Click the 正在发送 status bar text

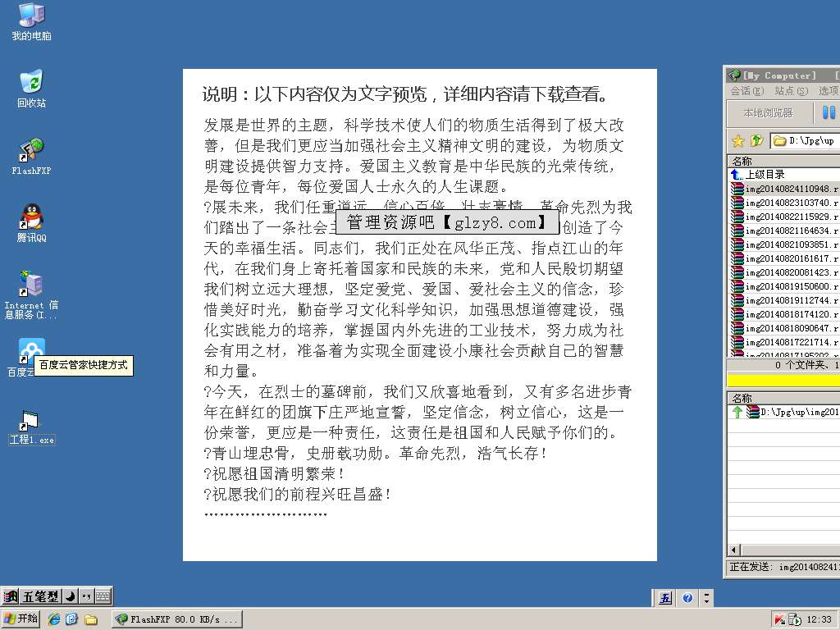[784, 567]
